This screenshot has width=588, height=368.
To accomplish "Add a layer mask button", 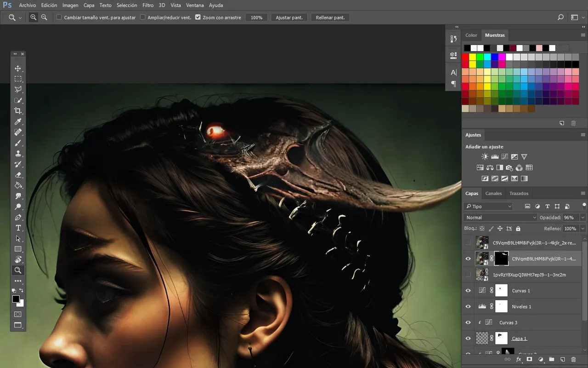I will [x=529, y=359].
